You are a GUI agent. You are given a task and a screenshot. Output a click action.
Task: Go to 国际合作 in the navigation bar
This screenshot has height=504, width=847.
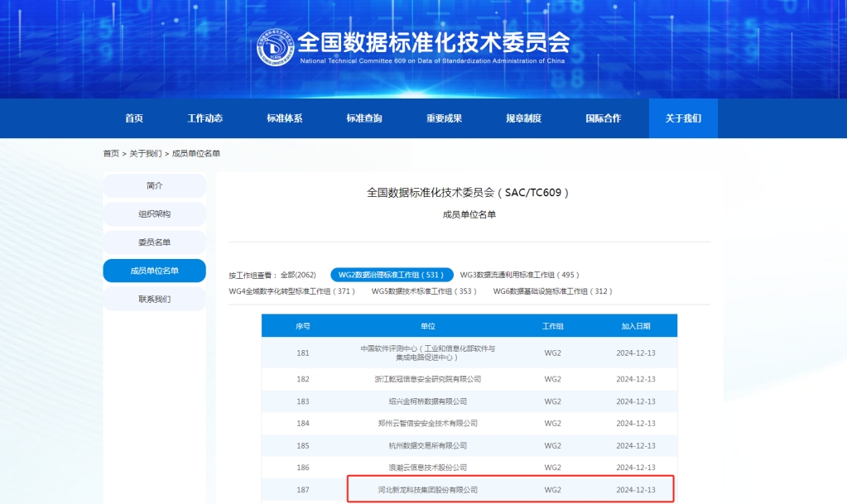[x=603, y=118]
